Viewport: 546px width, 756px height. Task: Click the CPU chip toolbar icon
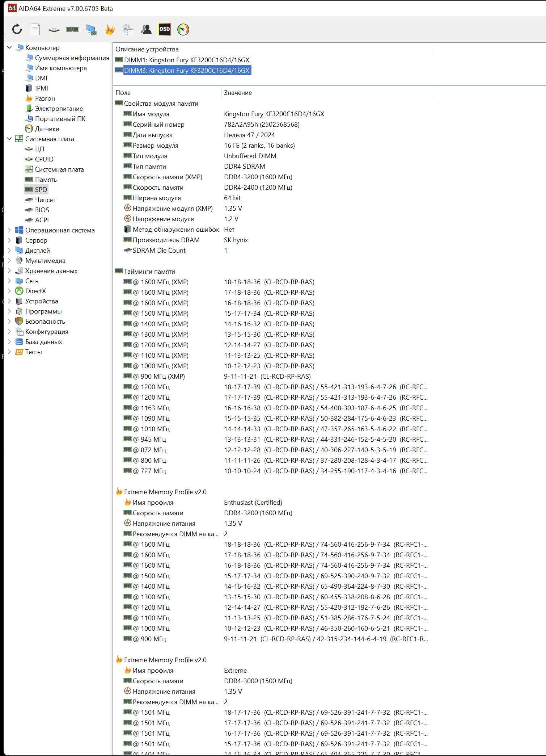54,30
